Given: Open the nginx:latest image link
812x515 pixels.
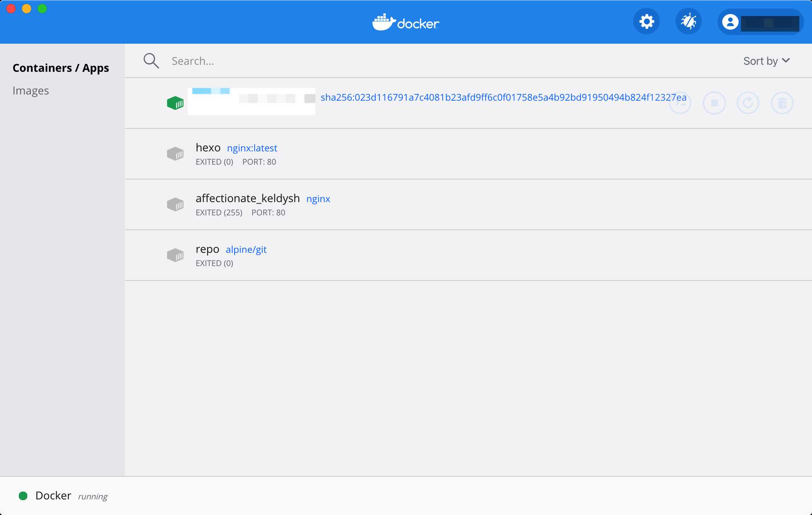Looking at the screenshot, I should [x=252, y=148].
